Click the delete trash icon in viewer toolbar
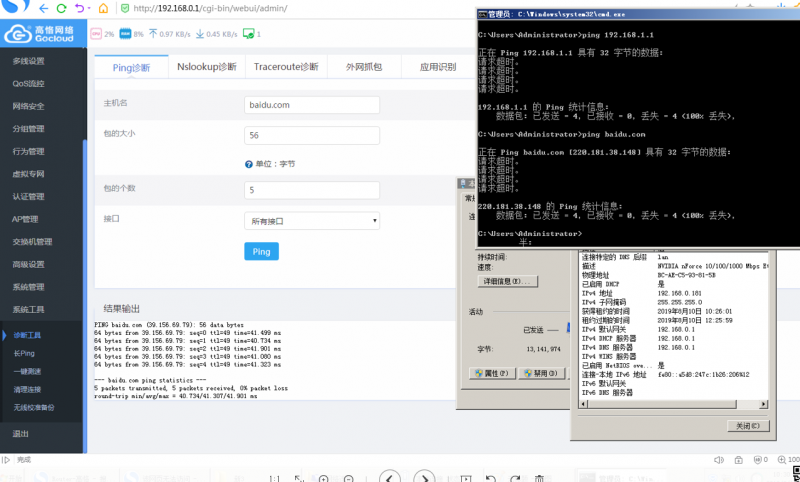This screenshot has width=800, height=482. (x=539, y=478)
